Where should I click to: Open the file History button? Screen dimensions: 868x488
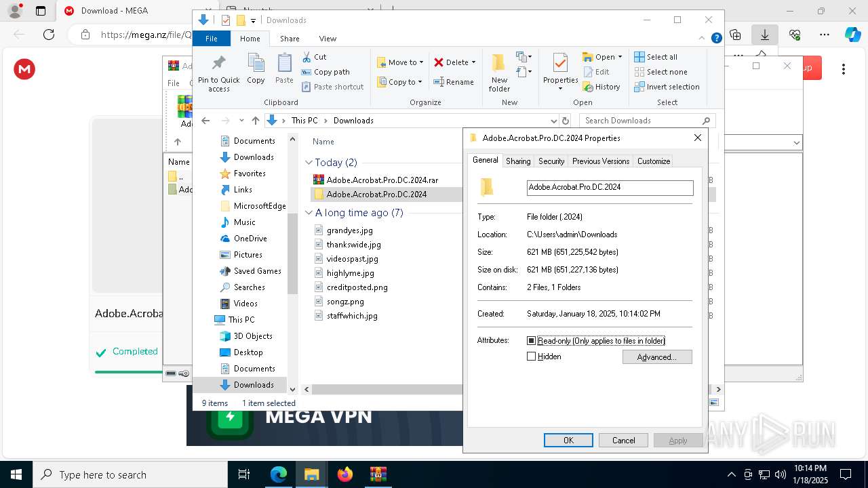pos(601,87)
